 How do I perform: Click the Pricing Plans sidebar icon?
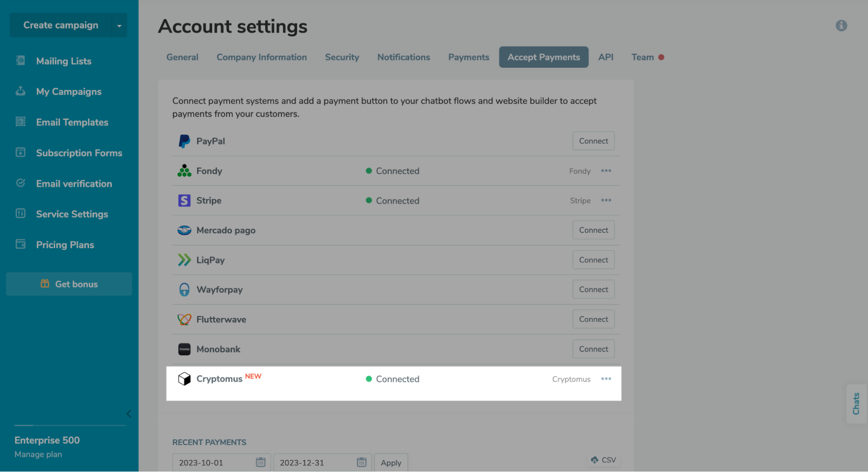pos(20,244)
